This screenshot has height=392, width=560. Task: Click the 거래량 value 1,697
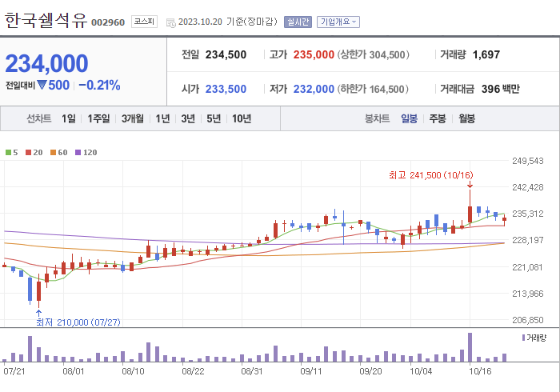tap(486, 54)
